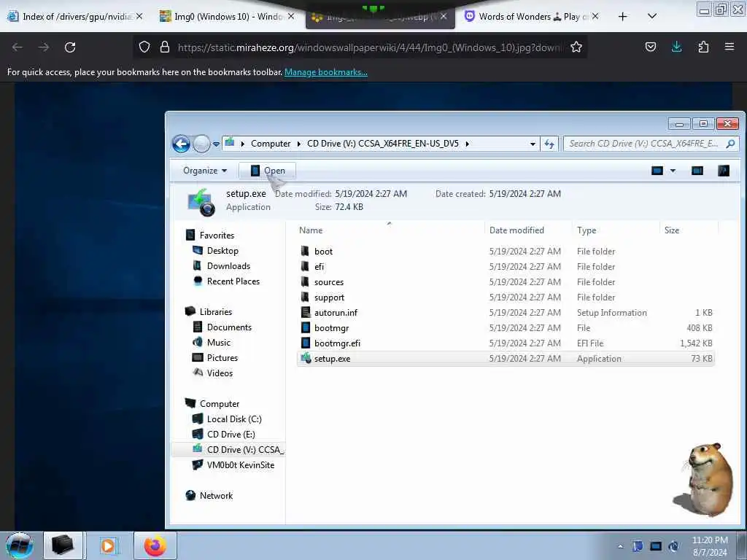Click the Firefox reload button
The height and width of the screenshot is (560, 747).
(70, 47)
